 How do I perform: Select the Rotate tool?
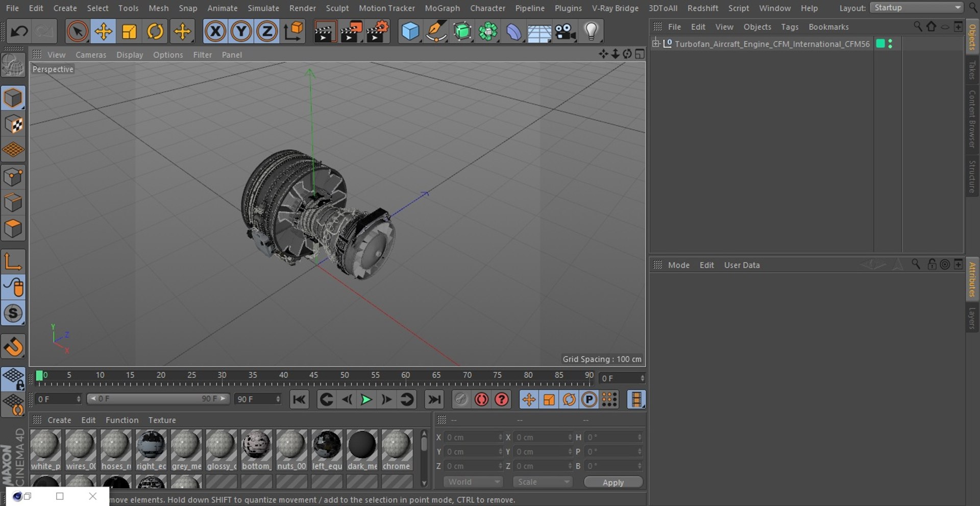point(155,32)
